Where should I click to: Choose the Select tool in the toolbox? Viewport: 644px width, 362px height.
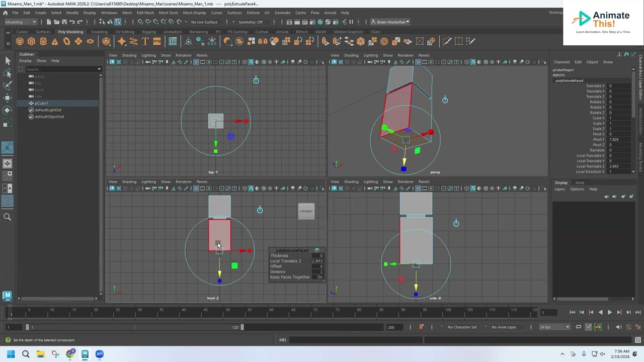[x=8, y=61]
